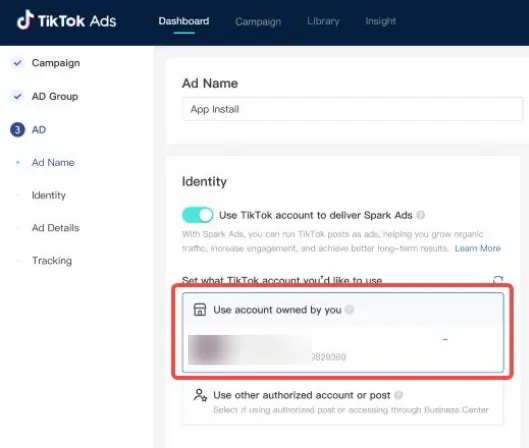
Task: Jump to Ad Details section in sidebar
Action: click(55, 228)
